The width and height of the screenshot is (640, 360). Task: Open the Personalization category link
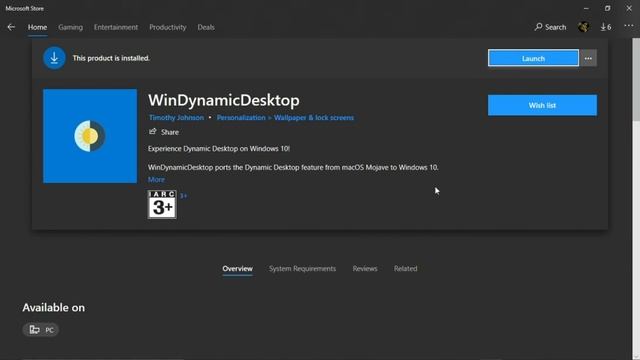[241, 118]
